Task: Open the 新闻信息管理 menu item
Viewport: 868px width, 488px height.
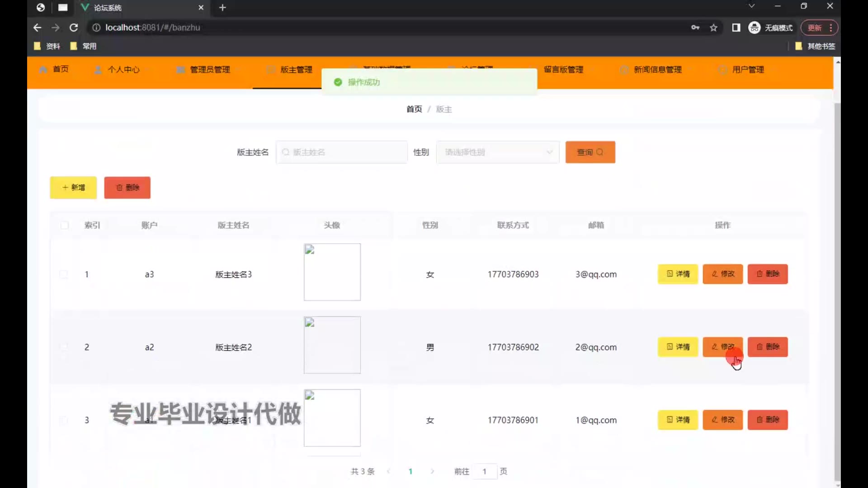Action: click(x=657, y=70)
